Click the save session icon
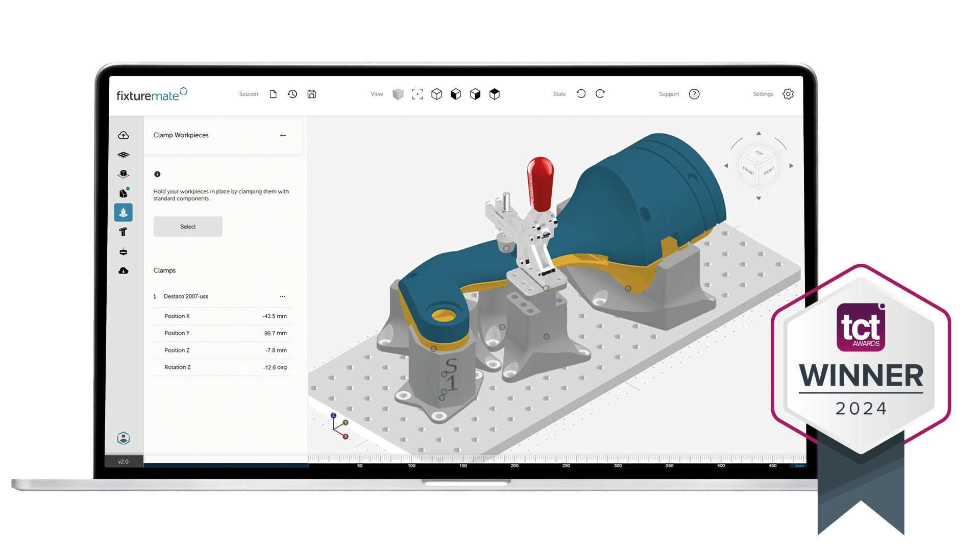 pyautogui.click(x=311, y=94)
